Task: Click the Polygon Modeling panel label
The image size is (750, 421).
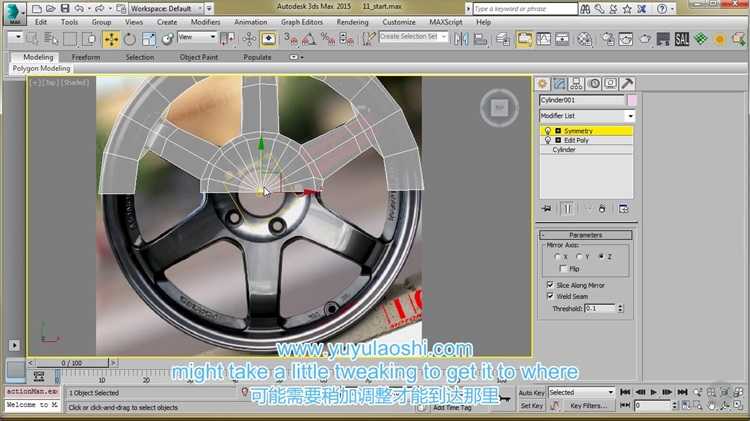Action: tap(41, 68)
